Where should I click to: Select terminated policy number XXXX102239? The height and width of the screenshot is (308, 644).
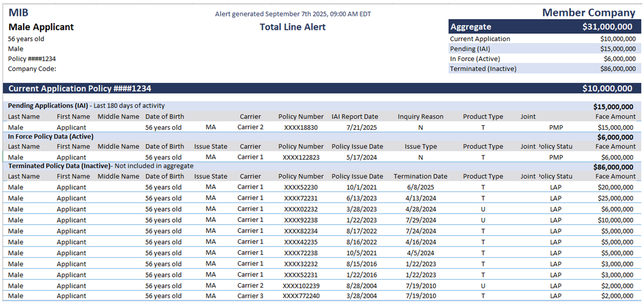301,286
